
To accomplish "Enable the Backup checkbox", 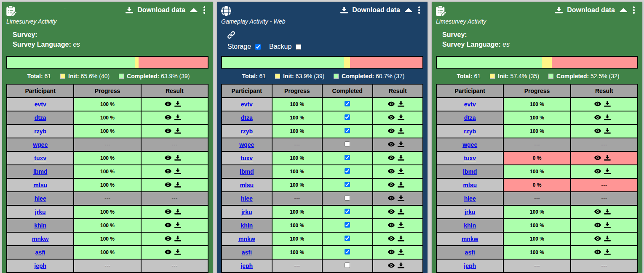I will [299, 47].
